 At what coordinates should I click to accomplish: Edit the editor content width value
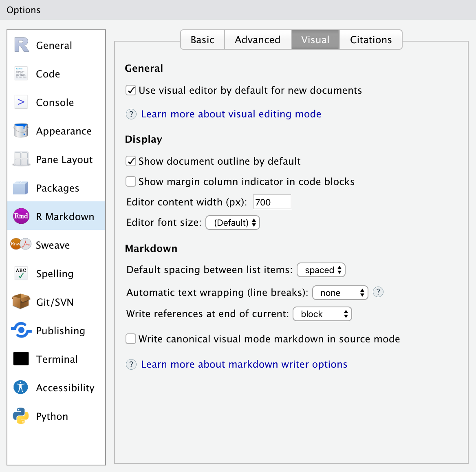pyautogui.click(x=272, y=202)
